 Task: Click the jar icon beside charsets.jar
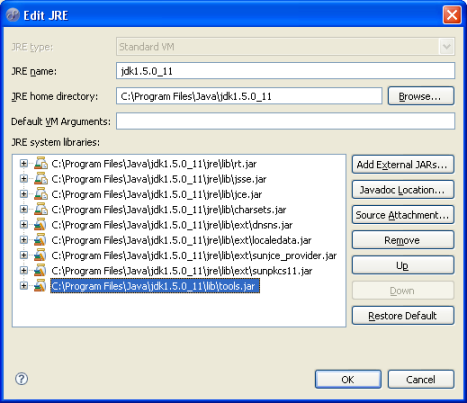(x=41, y=209)
